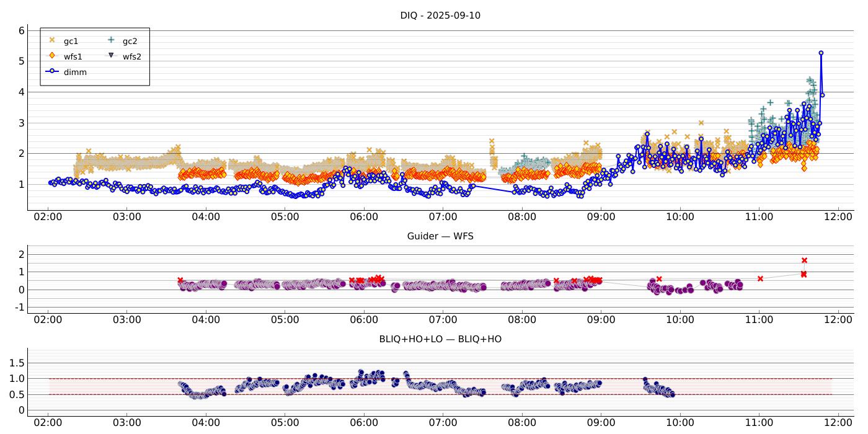Click y-axis label '0' on Guider plot
The width and height of the screenshot is (868, 434).
(x=21, y=290)
